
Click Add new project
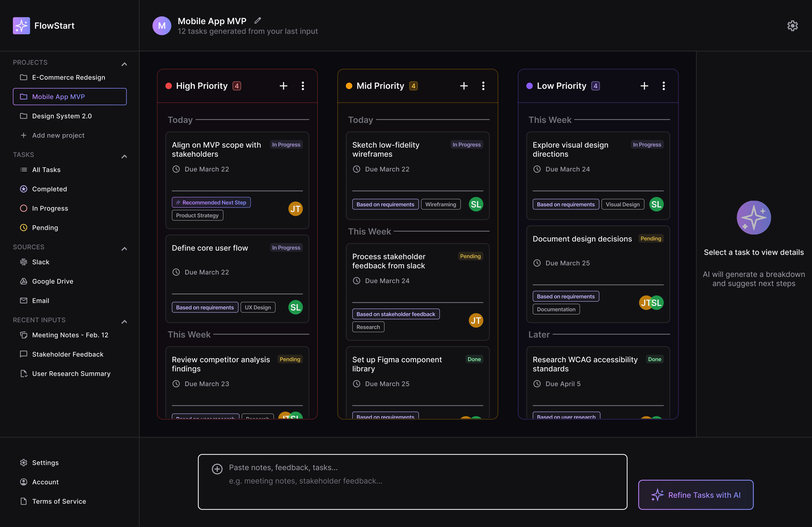(58, 135)
